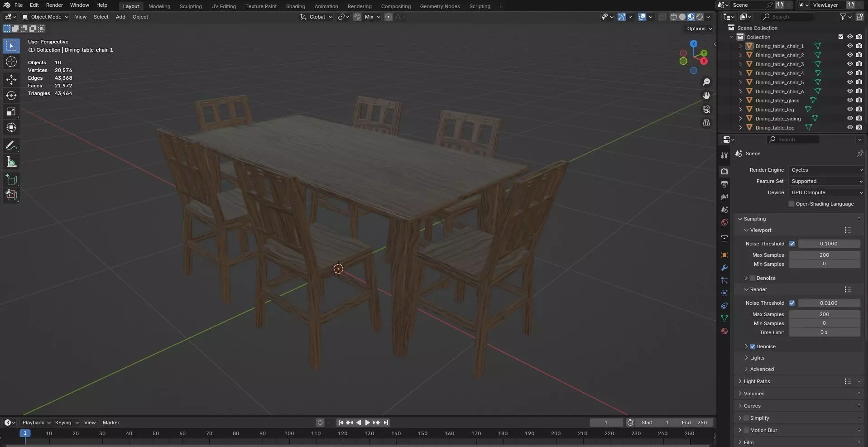Click the Render Noise Threshold value field
Viewport: 868px width, 447px height.
(x=829, y=303)
